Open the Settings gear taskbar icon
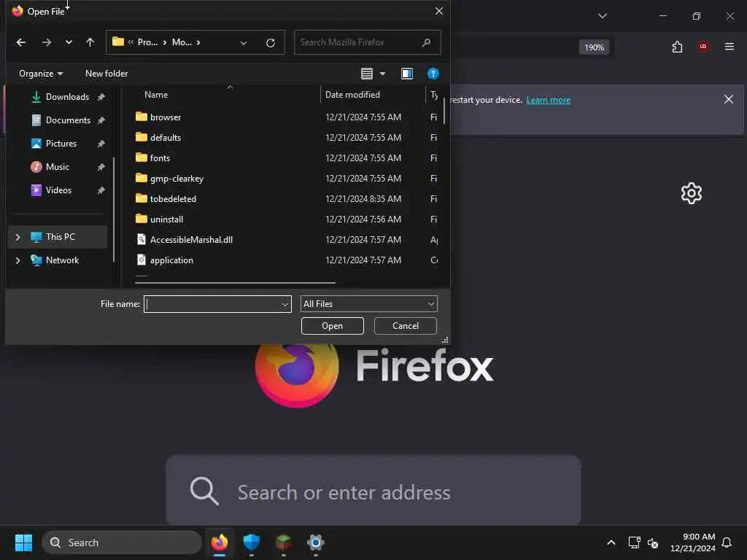747x560 pixels. 315,542
